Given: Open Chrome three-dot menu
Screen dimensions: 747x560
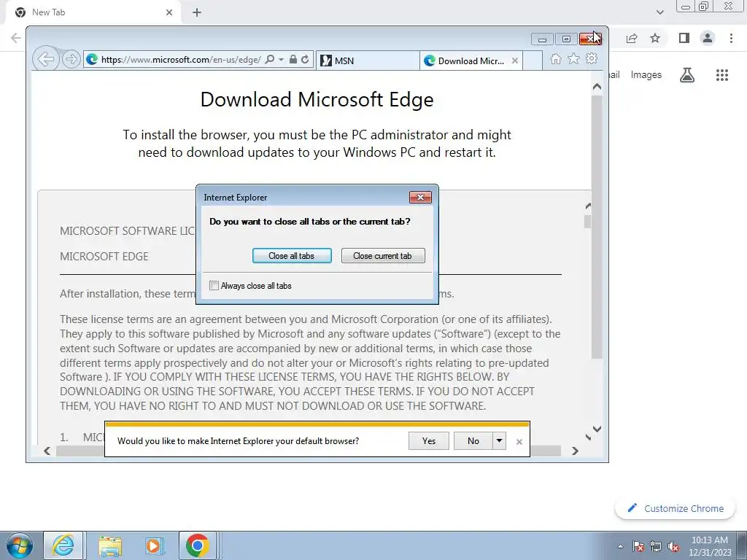Looking at the screenshot, I should click(x=731, y=38).
